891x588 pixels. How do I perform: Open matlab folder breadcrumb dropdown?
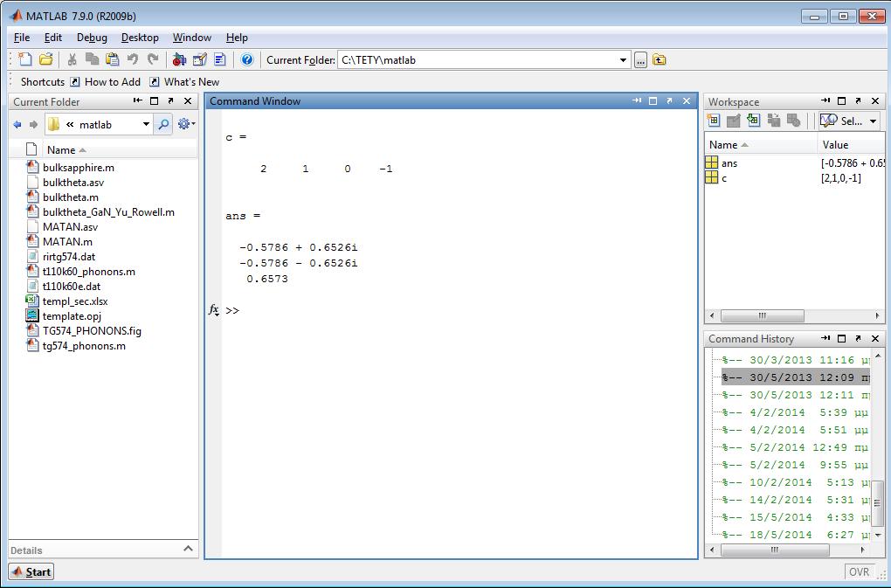(146, 124)
